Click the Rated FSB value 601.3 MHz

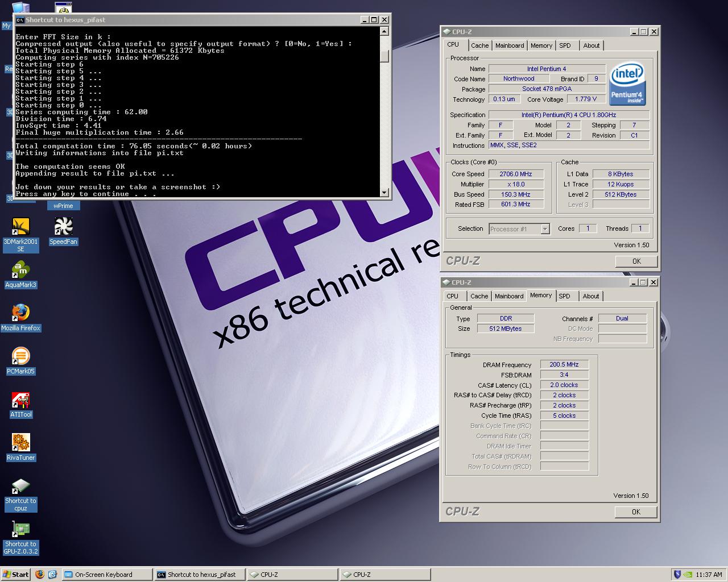point(516,205)
